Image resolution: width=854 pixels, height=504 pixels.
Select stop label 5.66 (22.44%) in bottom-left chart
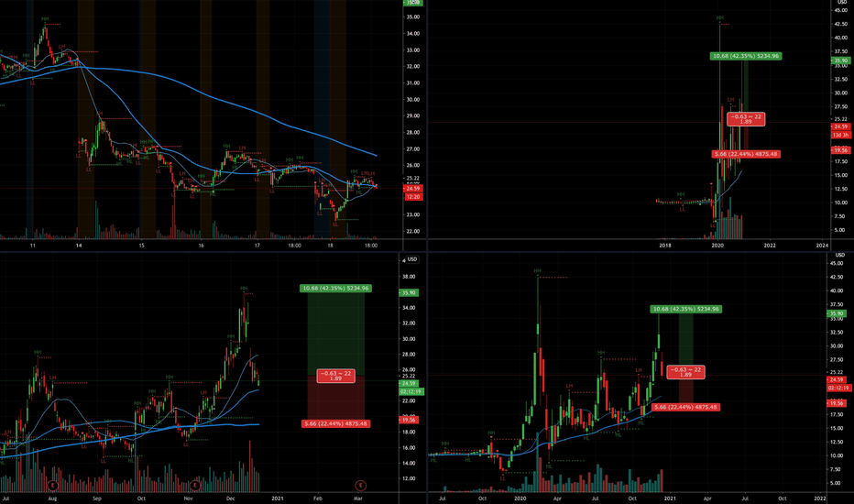(335, 423)
